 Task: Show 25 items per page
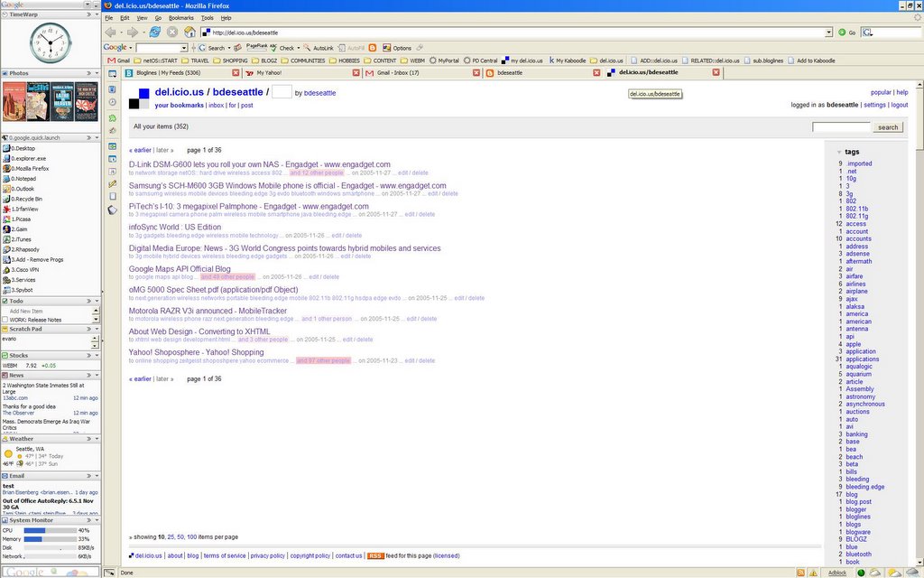click(x=171, y=537)
